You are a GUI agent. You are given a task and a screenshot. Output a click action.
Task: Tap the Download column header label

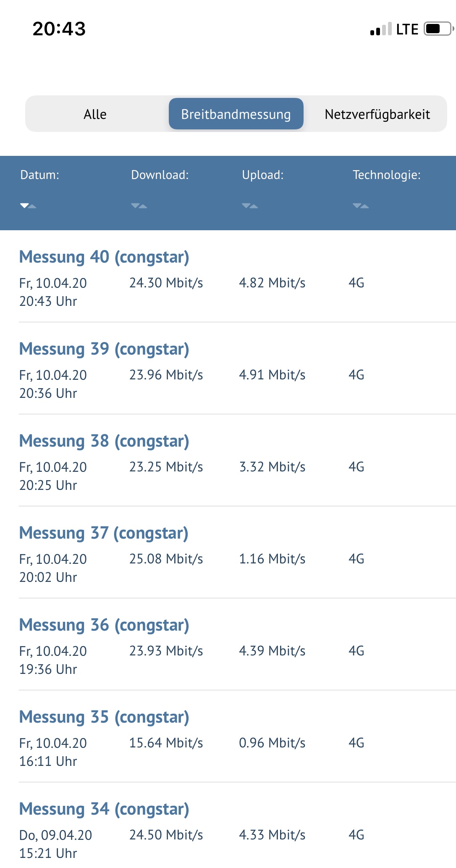(160, 175)
